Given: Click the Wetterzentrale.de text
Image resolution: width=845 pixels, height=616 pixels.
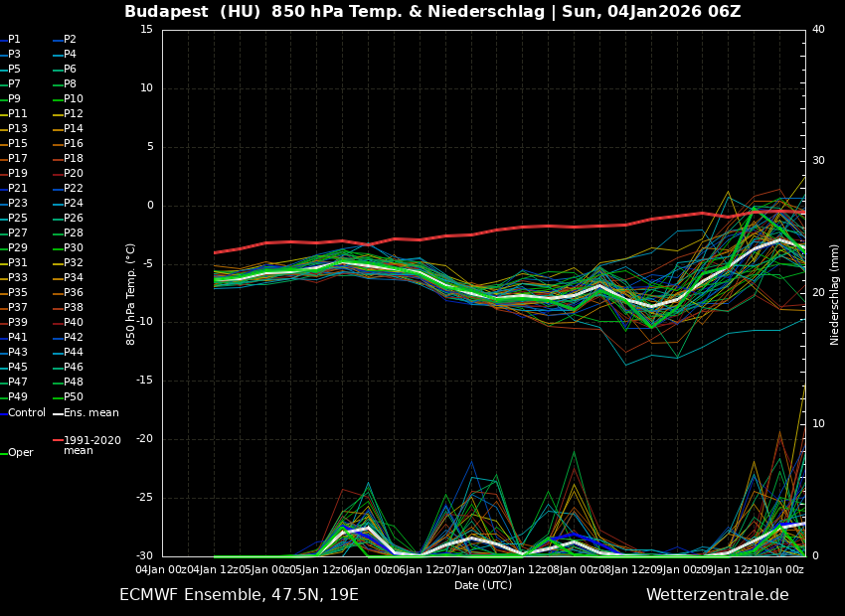Looking at the screenshot, I should (717, 595).
